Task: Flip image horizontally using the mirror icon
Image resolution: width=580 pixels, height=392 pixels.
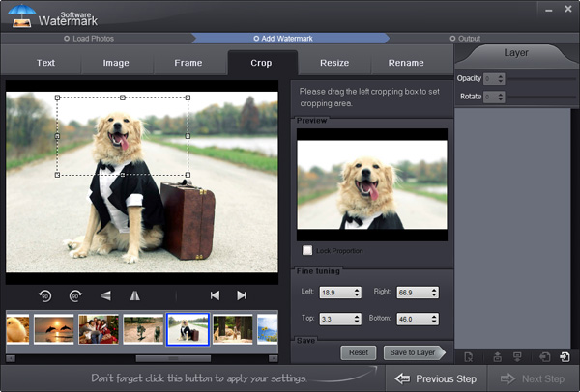Action: coord(135,295)
